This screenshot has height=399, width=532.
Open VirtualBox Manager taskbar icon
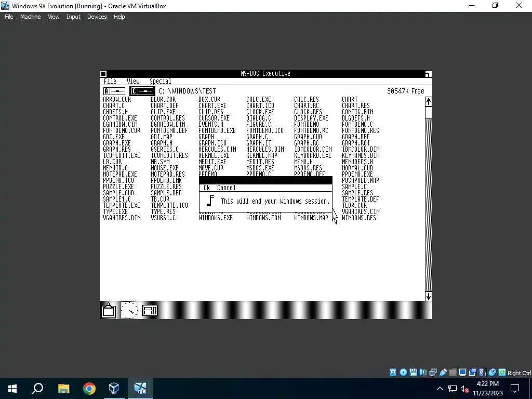tap(114, 389)
